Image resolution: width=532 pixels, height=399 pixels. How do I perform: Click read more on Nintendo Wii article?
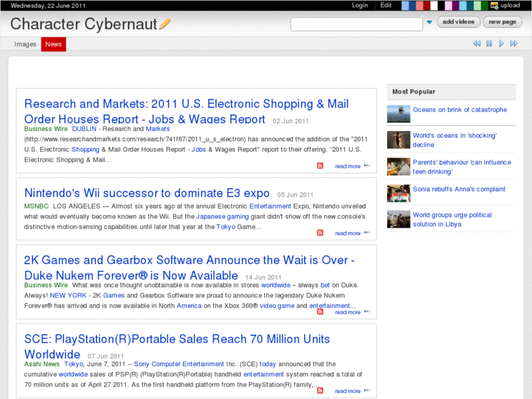click(x=348, y=234)
